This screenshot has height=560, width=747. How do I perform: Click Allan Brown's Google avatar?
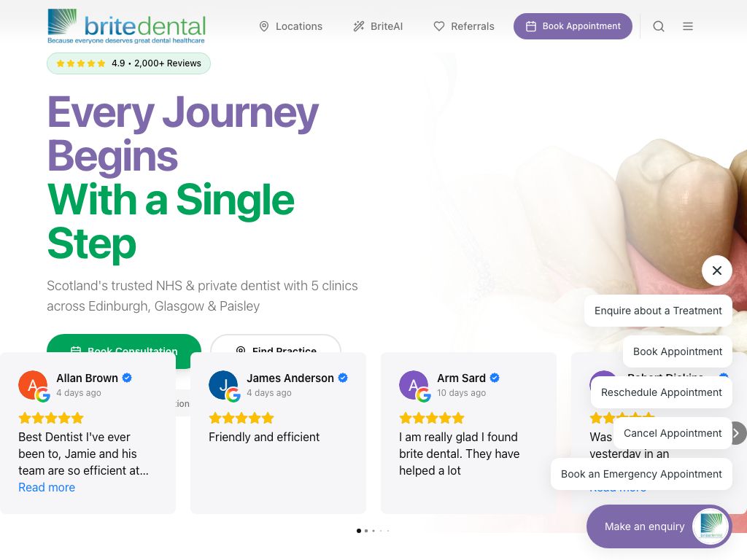34,386
